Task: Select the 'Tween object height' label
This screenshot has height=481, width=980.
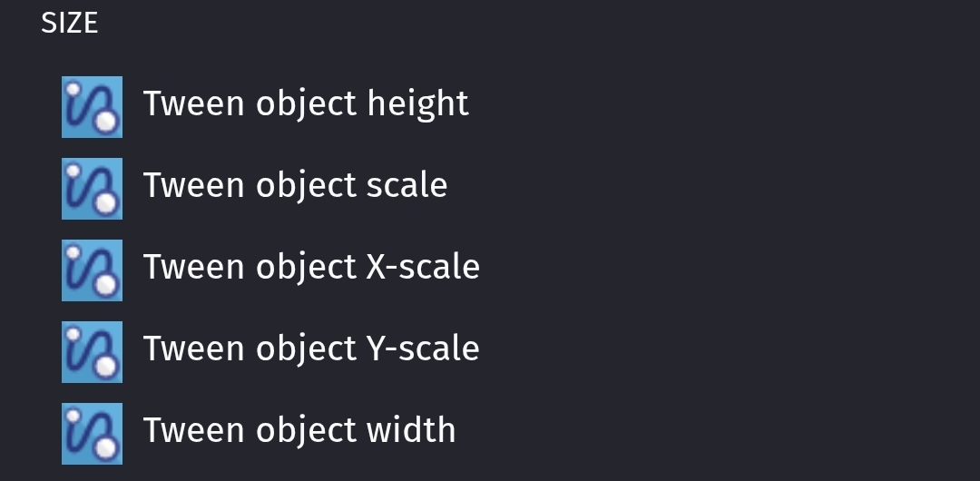Action: (306, 104)
